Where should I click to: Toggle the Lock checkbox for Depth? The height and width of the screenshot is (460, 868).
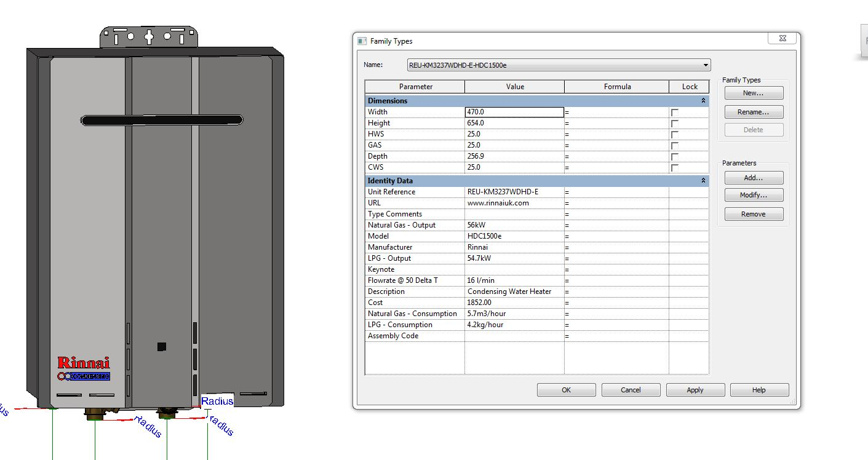coord(675,157)
